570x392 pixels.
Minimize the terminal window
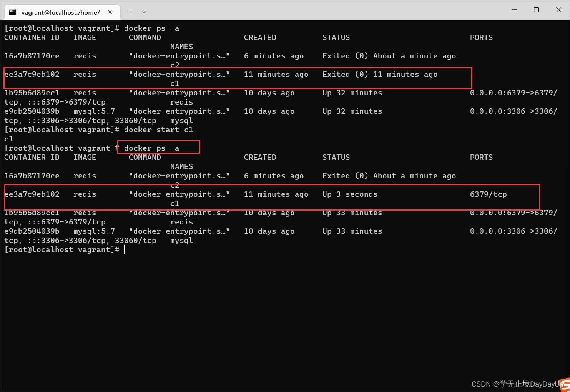point(514,10)
